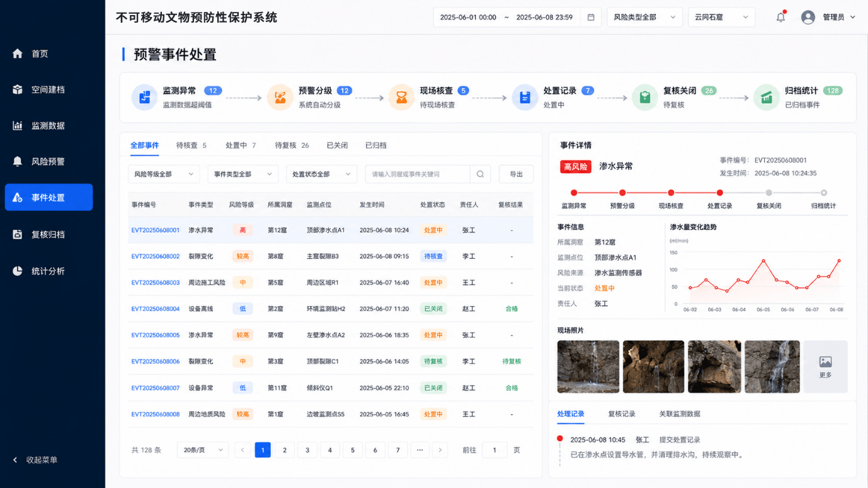Click the 复核归档 archive icon
The image size is (868, 488).
18,234
